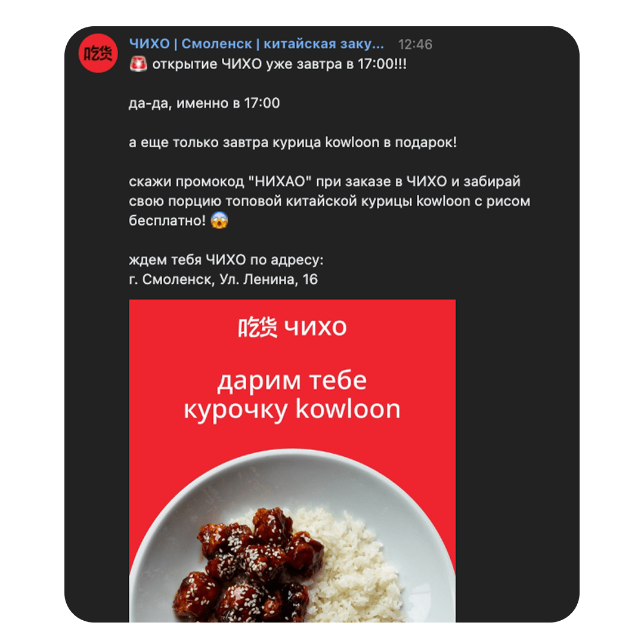The height and width of the screenshot is (644, 644).
Task: Click the first line "открытие ЧИХО уже завтра"
Action: pos(268,64)
